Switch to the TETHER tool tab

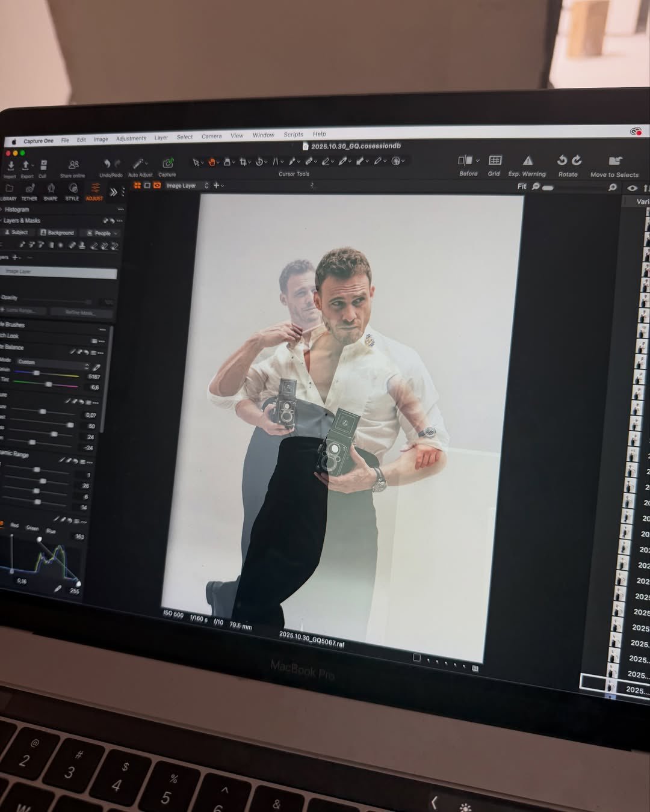[x=29, y=191]
